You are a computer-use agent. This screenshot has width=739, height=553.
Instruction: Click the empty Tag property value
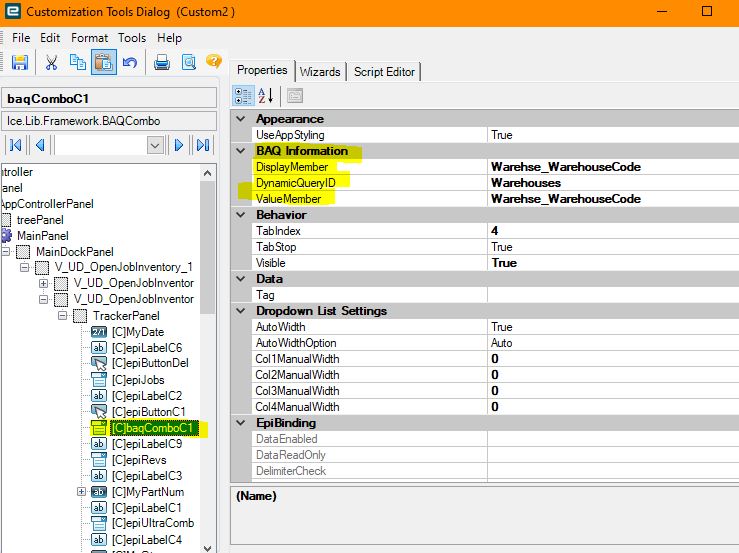[613, 295]
